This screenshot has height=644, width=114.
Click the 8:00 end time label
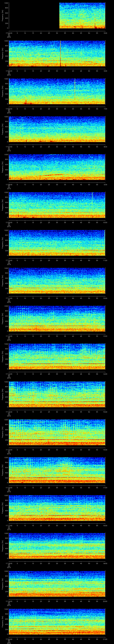tap(105, 147)
